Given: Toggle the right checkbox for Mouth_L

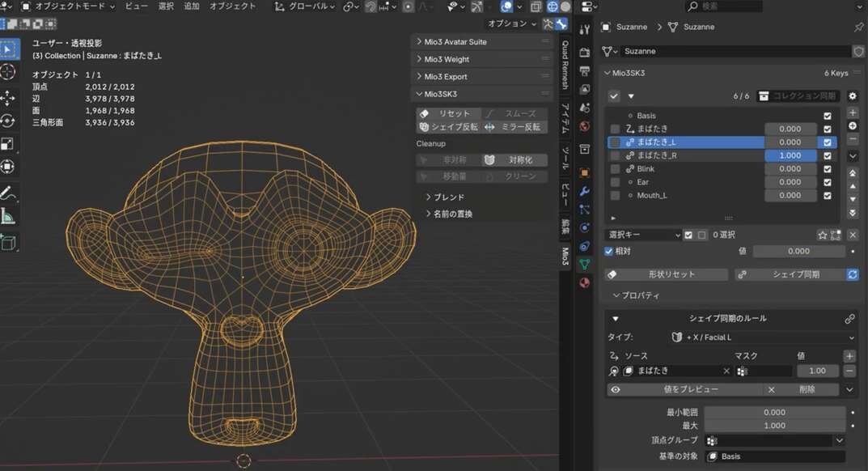Looking at the screenshot, I should 827,196.
